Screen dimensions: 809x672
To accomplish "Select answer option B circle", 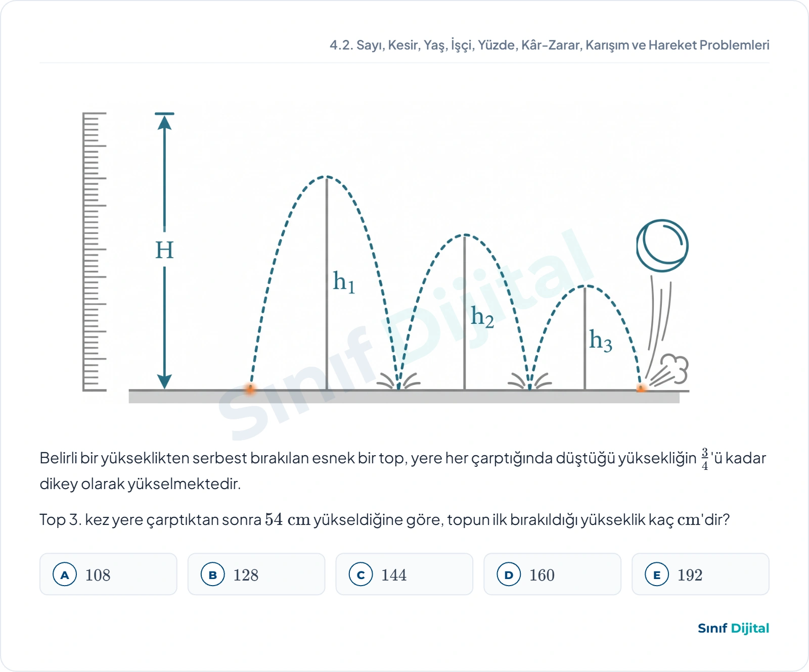I will coord(213,574).
